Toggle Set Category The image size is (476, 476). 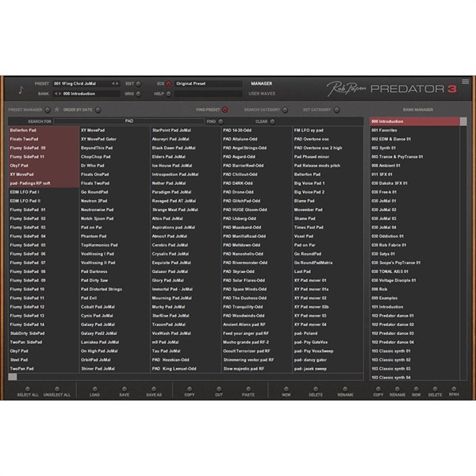(336, 109)
